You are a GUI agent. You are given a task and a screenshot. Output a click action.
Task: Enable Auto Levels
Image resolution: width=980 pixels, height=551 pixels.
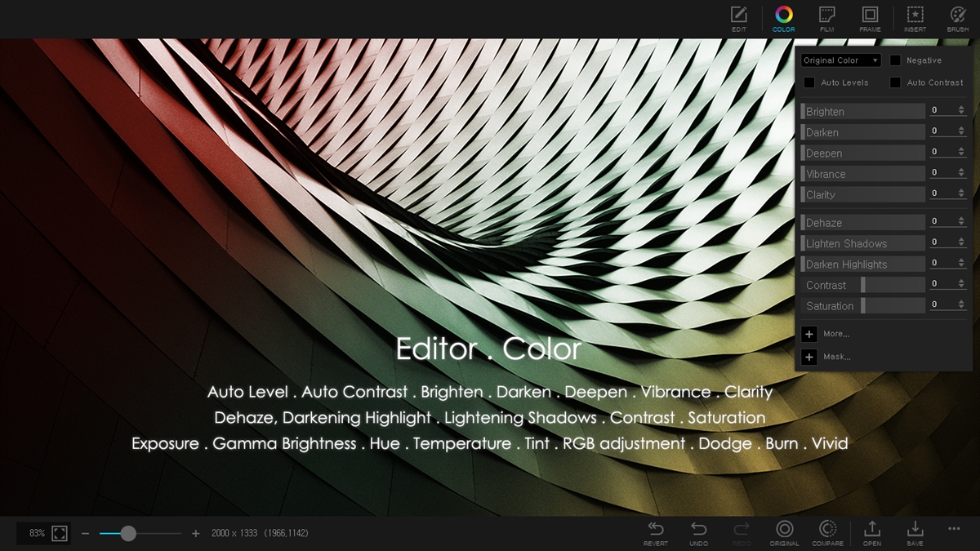(x=809, y=82)
